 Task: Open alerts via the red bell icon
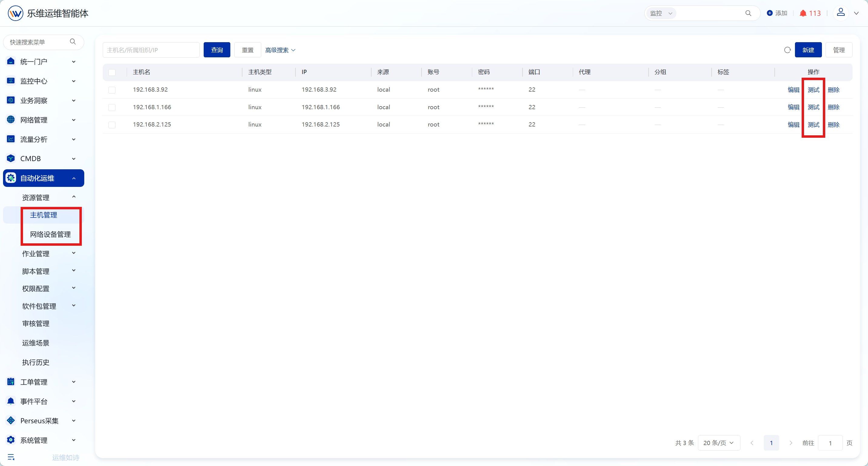[x=803, y=13]
